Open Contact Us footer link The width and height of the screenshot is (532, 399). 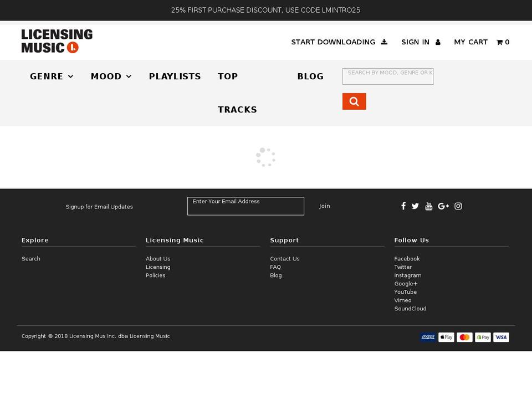(x=285, y=259)
